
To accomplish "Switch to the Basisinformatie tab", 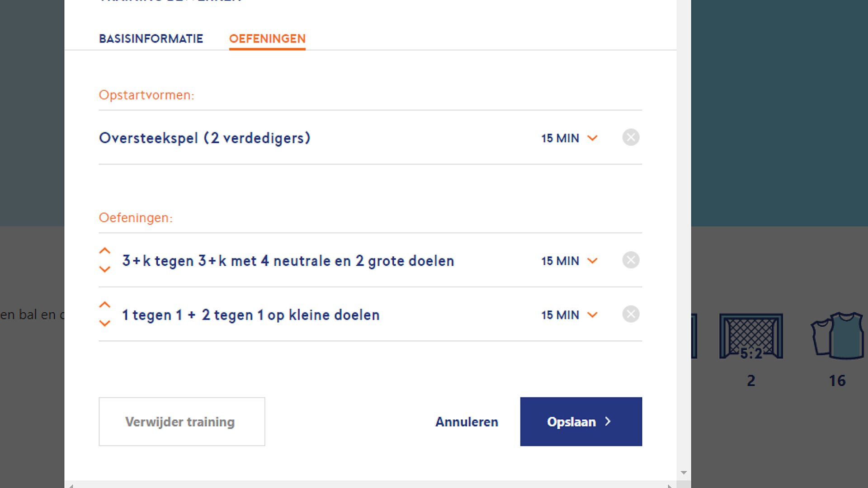I will (x=151, y=39).
